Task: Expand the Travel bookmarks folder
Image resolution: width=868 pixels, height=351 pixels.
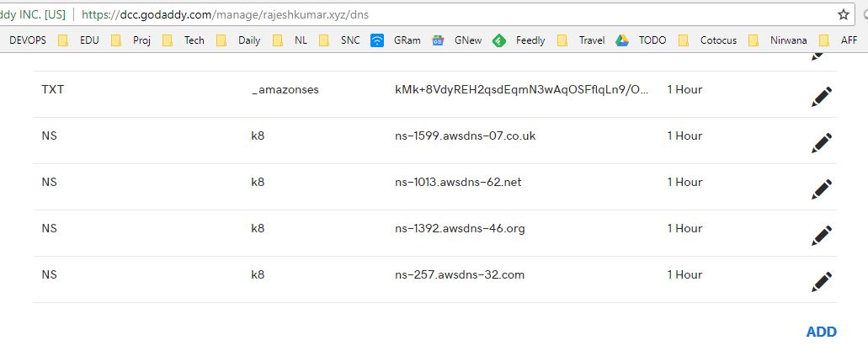Action: (x=582, y=40)
